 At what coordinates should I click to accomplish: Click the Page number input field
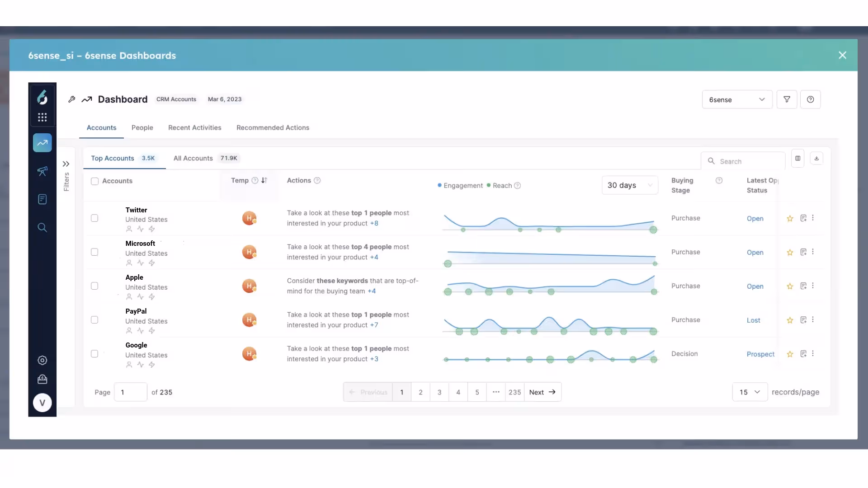click(x=131, y=392)
